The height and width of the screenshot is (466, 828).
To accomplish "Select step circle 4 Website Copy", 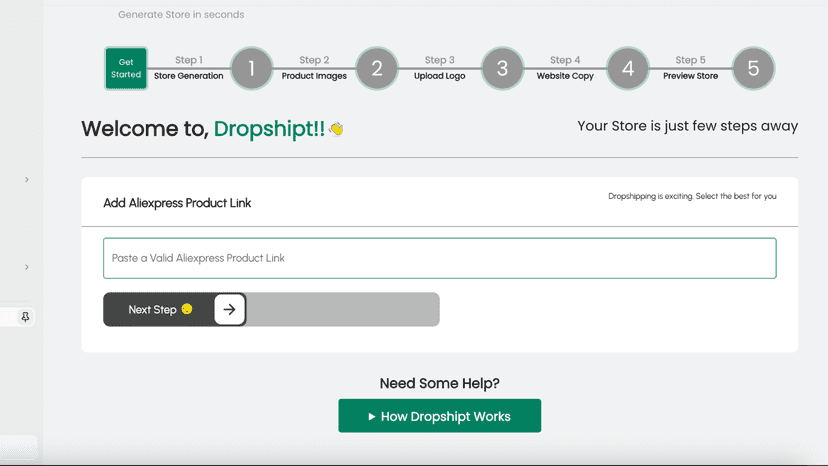I will (627, 68).
